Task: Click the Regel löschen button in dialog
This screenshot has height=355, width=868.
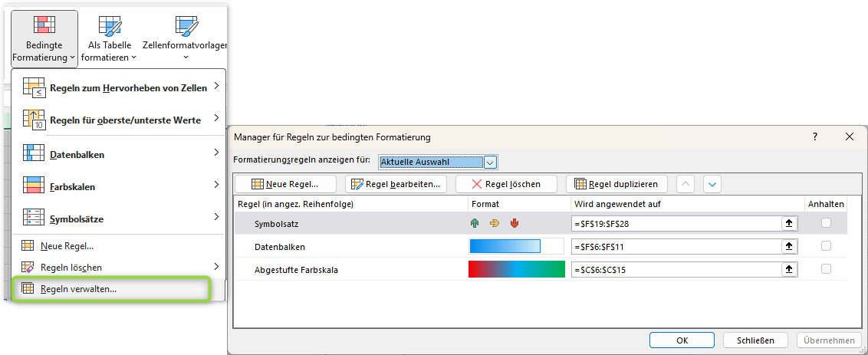Action: [x=507, y=184]
